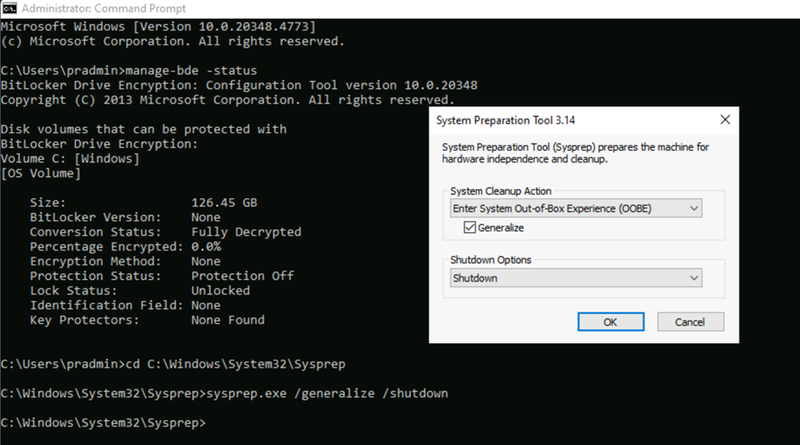Click the BitLocker Configuration Tool version line
800x445 pixels.
239,85
